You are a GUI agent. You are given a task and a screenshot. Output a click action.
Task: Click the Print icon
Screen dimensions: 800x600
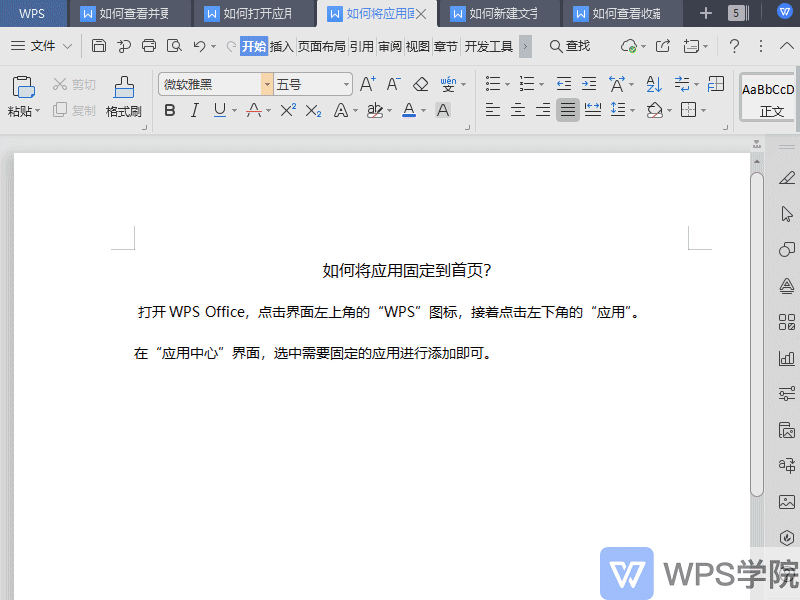click(148, 46)
